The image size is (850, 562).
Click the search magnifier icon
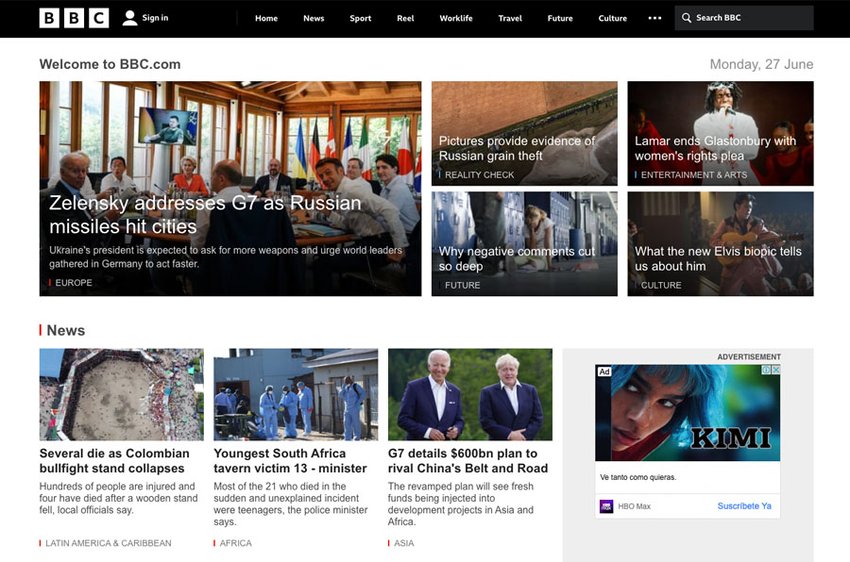click(x=686, y=18)
